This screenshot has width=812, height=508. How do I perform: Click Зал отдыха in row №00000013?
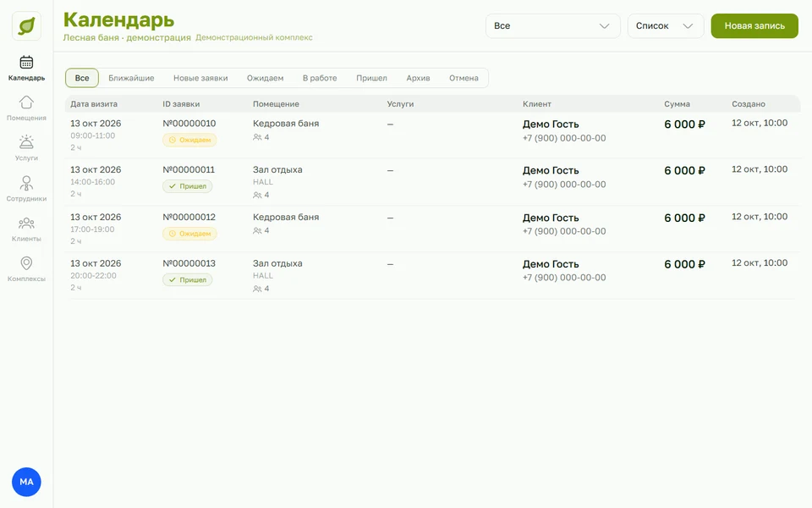277,263
